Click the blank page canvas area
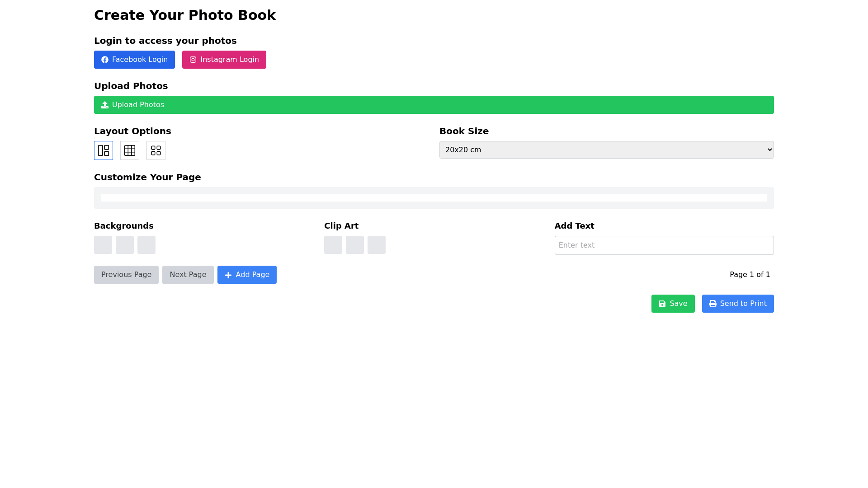Screen dimensions: 868x488 pos(434,198)
